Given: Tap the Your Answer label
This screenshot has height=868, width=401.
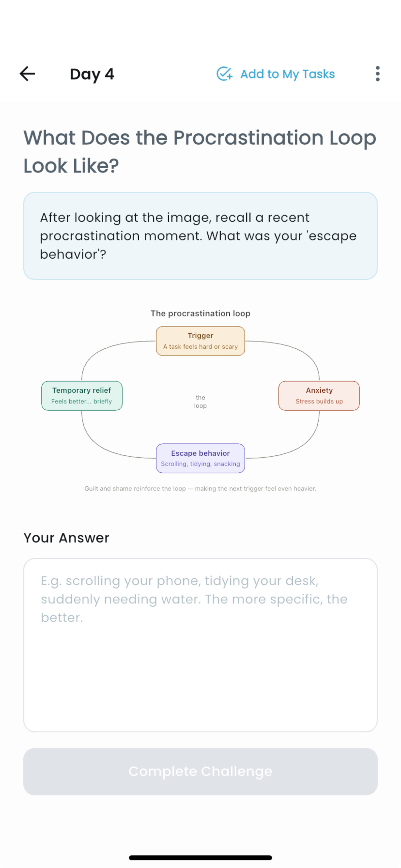Looking at the screenshot, I should pyautogui.click(x=67, y=538).
